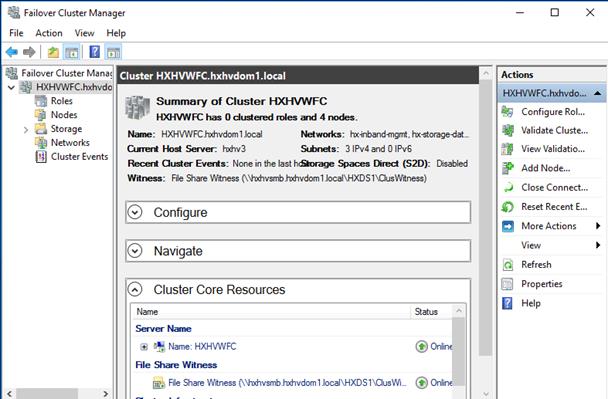
Task: Open the View submenu arrow in Actions
Action: [598, 245]
